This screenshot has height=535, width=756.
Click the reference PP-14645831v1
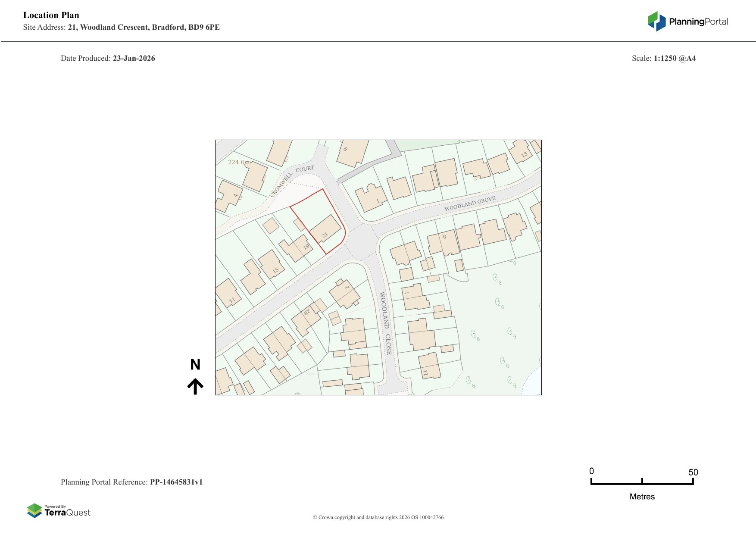pyautogui.click(x=176, y=482)
